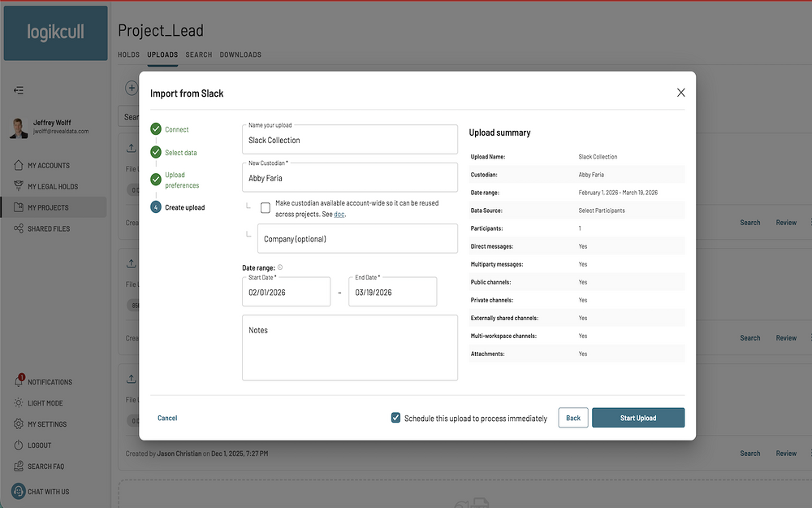Click the Back button

(573, 418)
